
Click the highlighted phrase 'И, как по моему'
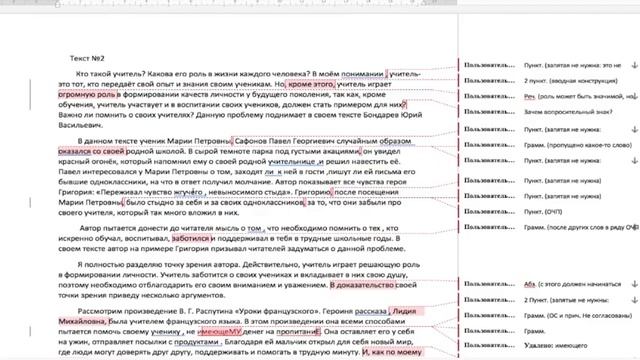[x=392, y=352]
